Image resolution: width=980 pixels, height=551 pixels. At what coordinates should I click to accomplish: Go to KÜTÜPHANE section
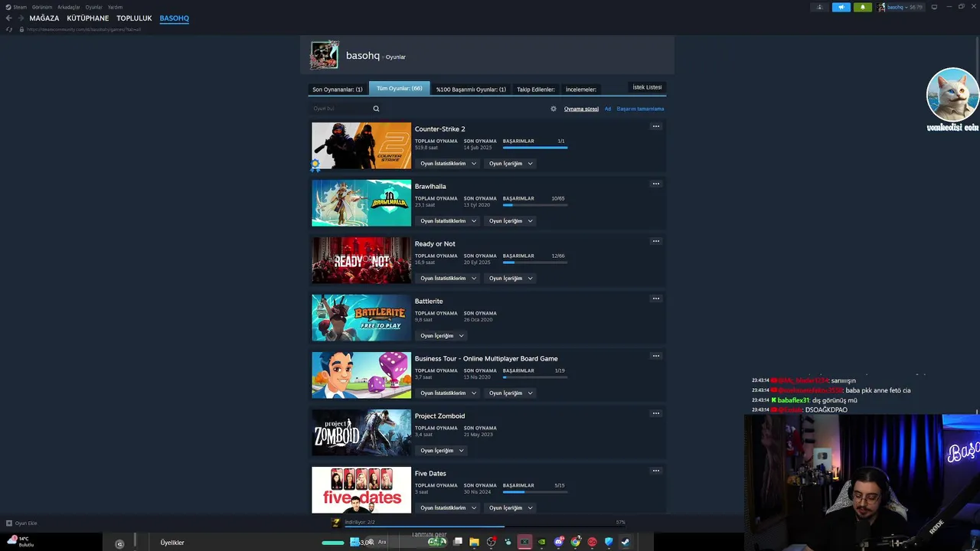[88, 18]
